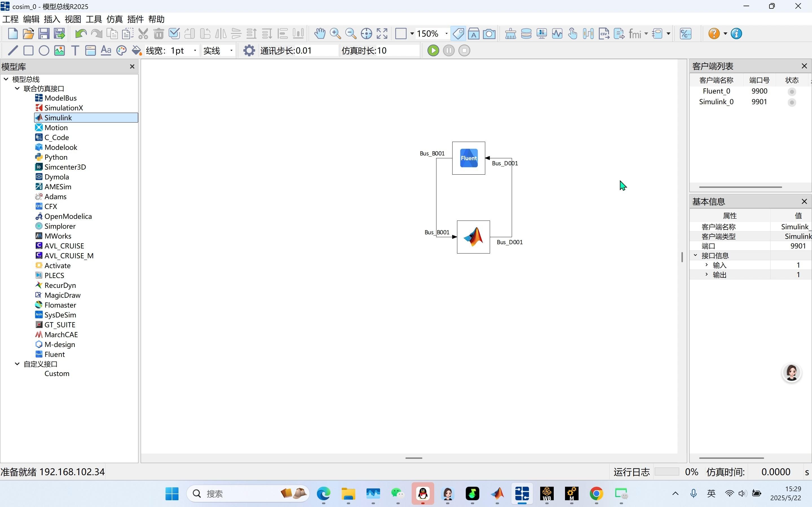Toggle the text box annotation display button
The width and height of the screenshot is (812, 507).
click(x=473, y=34)
